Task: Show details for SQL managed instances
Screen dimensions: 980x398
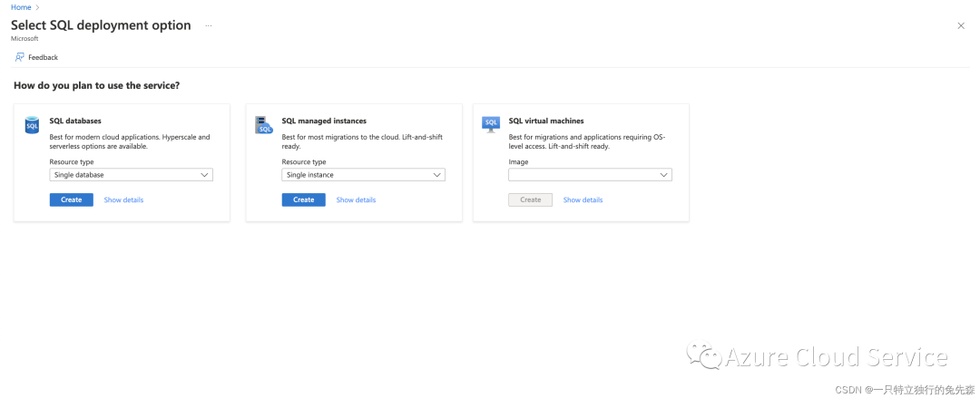Action: point(356,199)
